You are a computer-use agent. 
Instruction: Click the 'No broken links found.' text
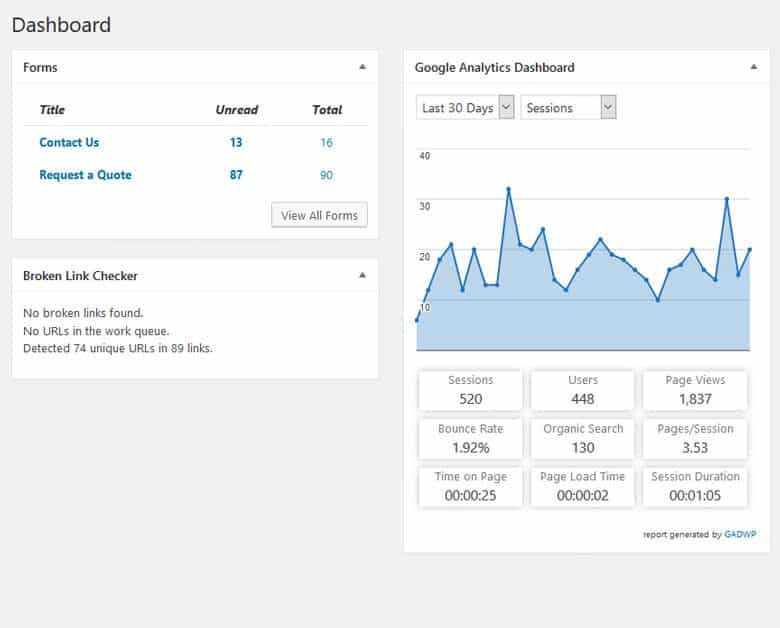tap(83, 313)
